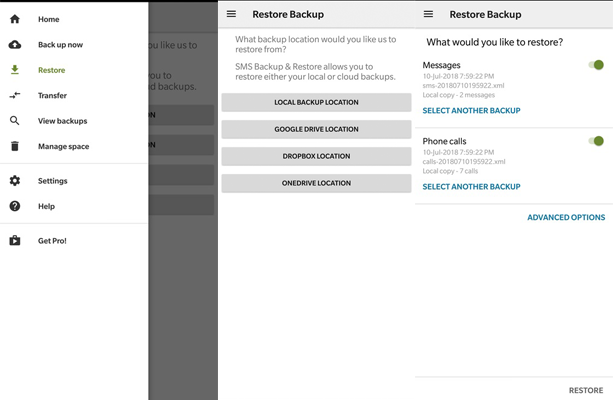Open hamburger menu on restore selection screen
Image resolution: width=613 pixels, height=400 pixels.
tap(429, 14)
